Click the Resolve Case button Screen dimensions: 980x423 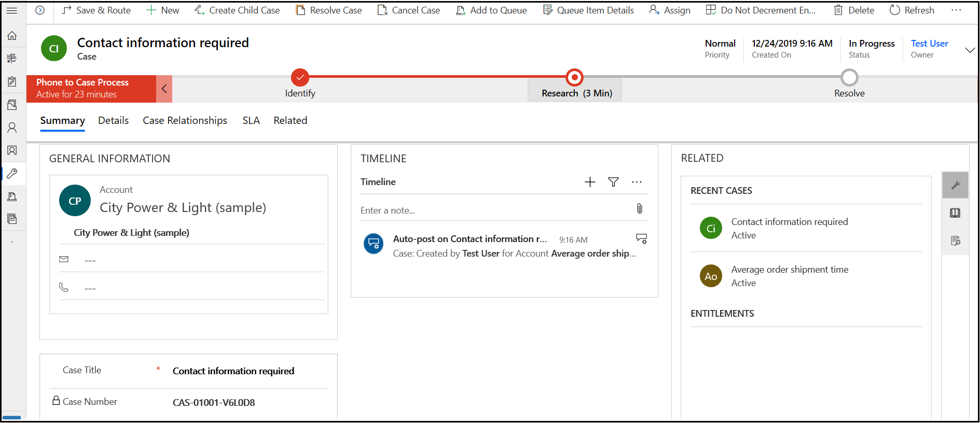click(x=328, y=10)
